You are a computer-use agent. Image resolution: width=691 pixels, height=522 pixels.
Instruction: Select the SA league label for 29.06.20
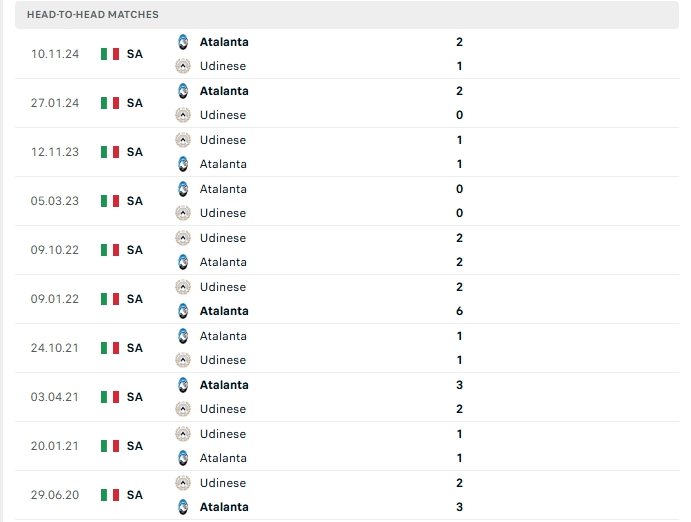(135, 495)
